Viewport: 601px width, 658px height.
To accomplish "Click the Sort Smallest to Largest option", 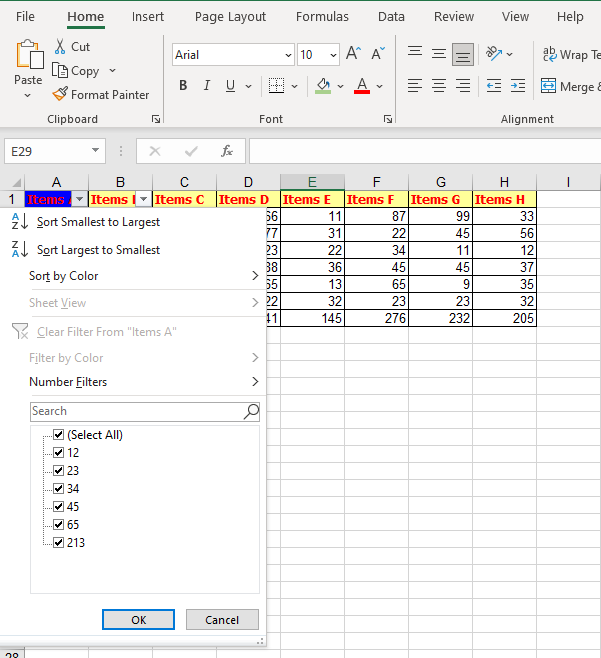I will pos(98,222).
